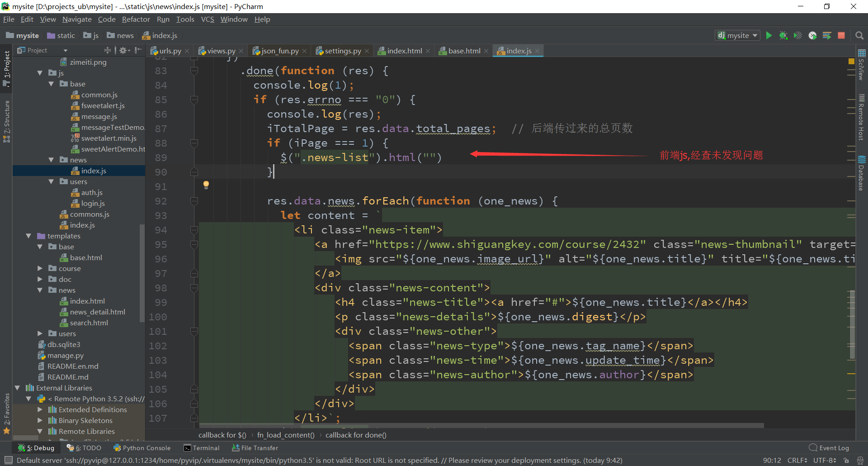The width and height of the screenshot is (868, 466).
Task: Click the editor horizontal scrollbar
Action: pyautogui.click(x=481, y=426)
